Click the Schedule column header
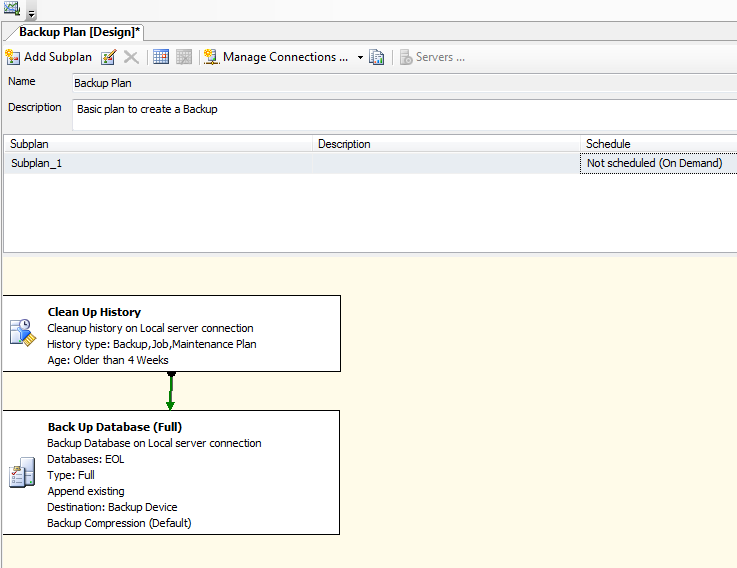This screenshot has width=737, height=568. (x=659, y=144)
